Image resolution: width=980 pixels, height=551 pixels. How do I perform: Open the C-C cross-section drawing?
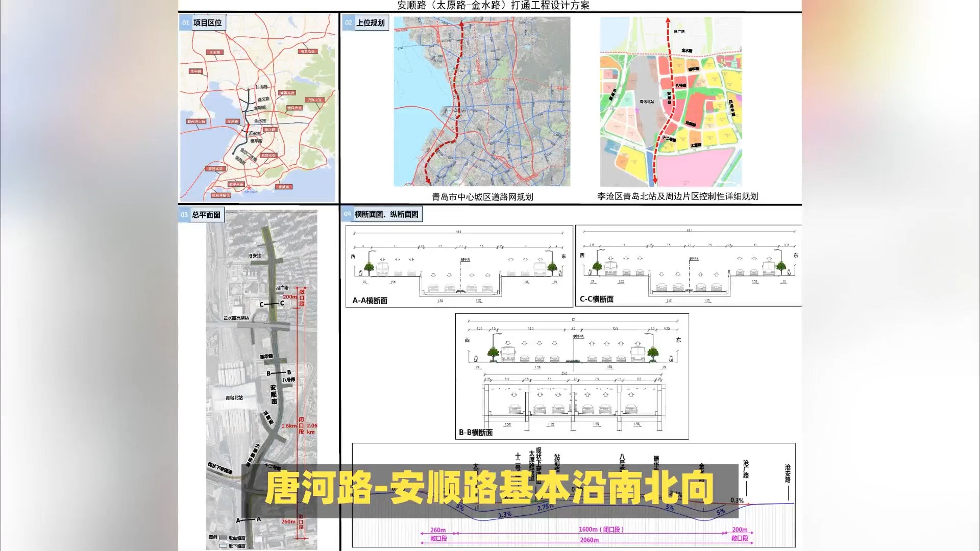coord(689,266)
